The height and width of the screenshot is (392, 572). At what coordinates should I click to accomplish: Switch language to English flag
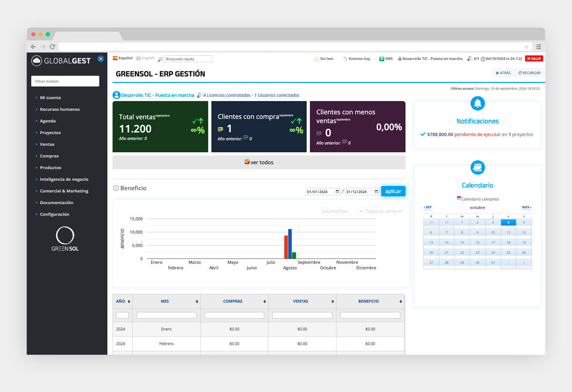(138, 58)
